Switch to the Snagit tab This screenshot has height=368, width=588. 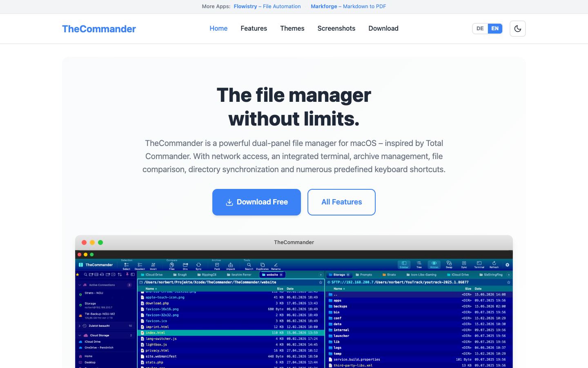pyautogui.click(x=180, y=275)
